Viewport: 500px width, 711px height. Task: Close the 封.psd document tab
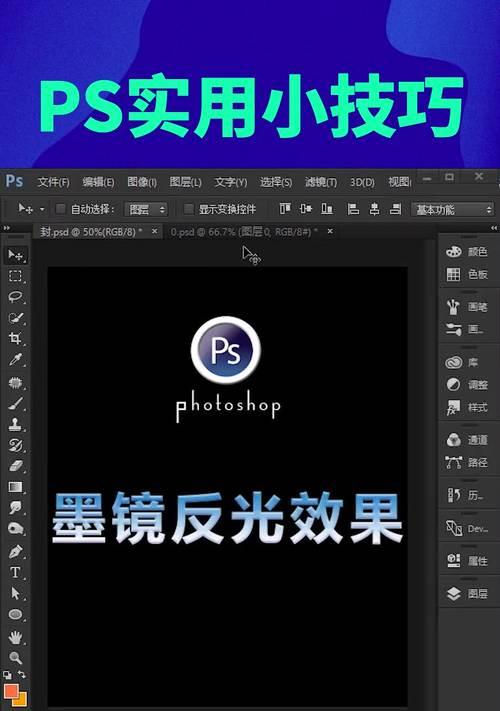pyautogui.click(x=155, y=231)
